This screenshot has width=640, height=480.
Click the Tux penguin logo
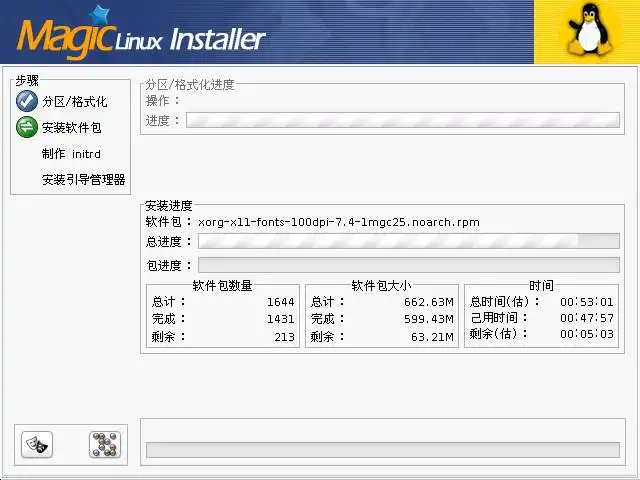click(589, 29)
